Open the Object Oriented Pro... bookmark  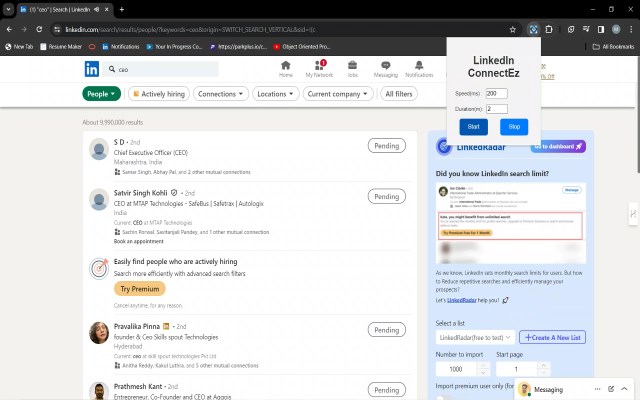[x=302, y=47]
